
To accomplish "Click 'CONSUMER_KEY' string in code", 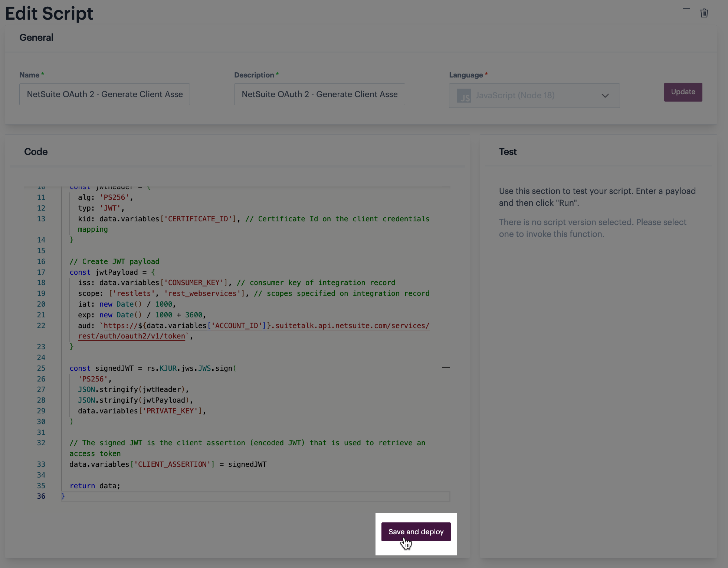I will click(194, 283).
